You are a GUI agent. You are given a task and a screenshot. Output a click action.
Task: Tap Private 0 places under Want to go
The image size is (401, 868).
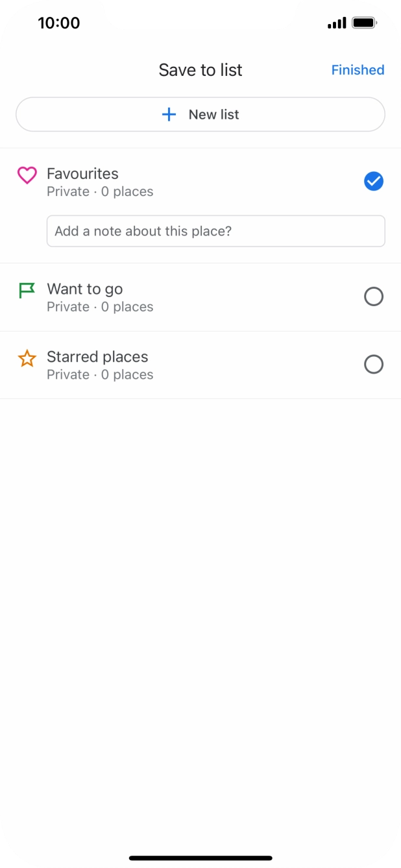[x=100, y=307]
